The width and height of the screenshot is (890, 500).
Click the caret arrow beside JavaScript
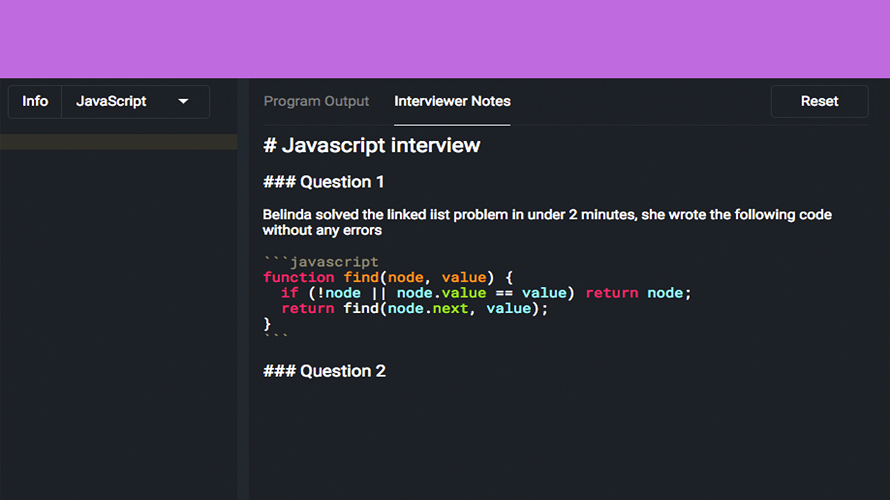[183, 101]
